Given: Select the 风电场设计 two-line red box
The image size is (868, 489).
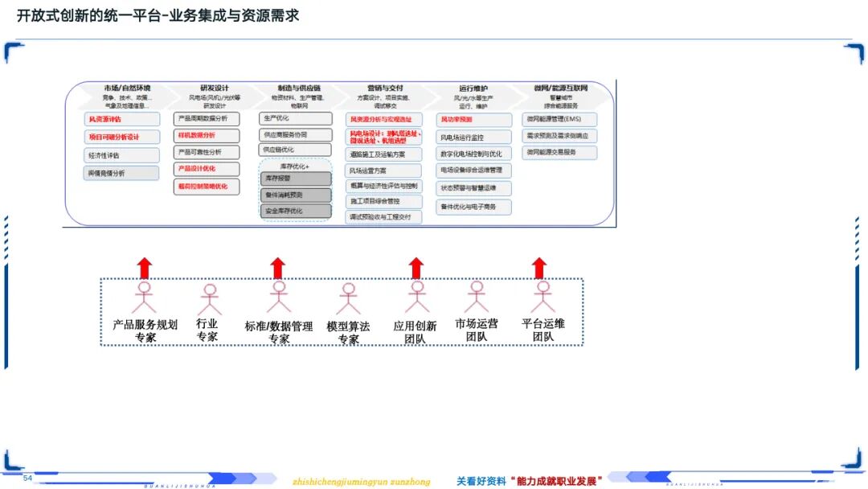Looking at the screenshot, I should pyautogui.click(x=383, y=138).
